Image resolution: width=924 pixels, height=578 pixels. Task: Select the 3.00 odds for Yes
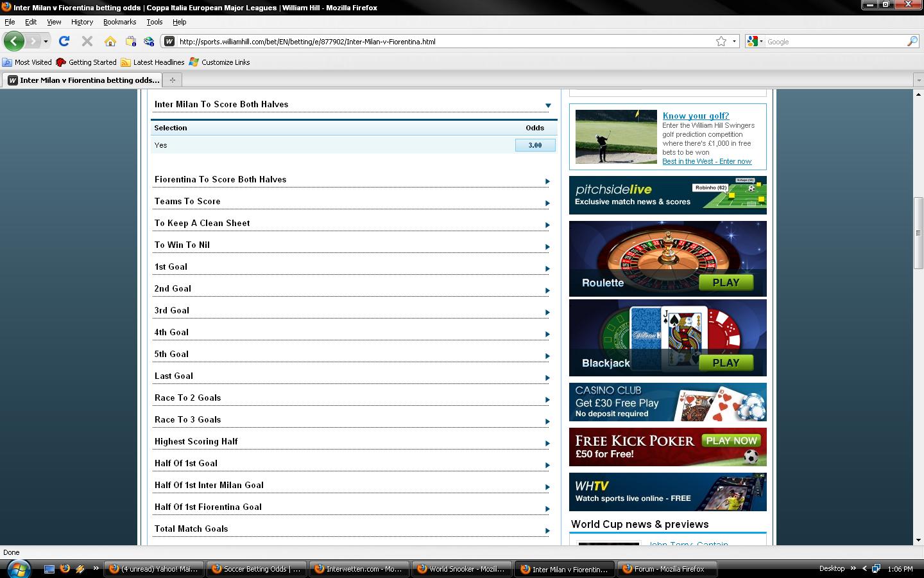click(535, 145)
